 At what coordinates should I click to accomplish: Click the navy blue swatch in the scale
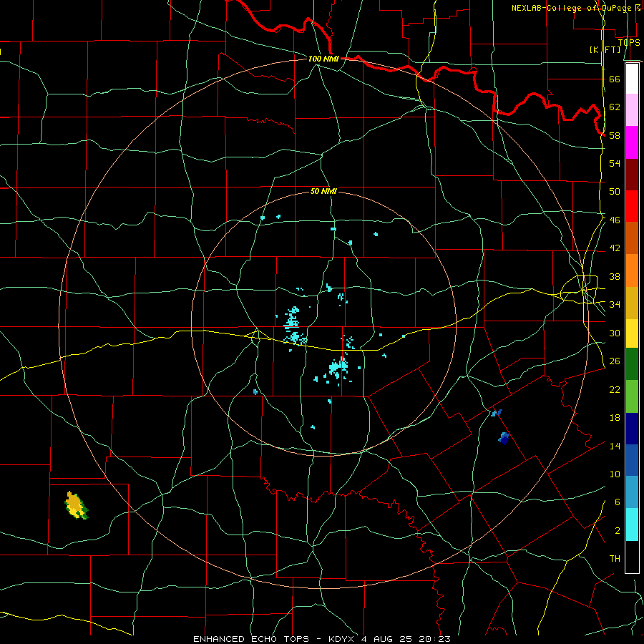coord(632,429)
